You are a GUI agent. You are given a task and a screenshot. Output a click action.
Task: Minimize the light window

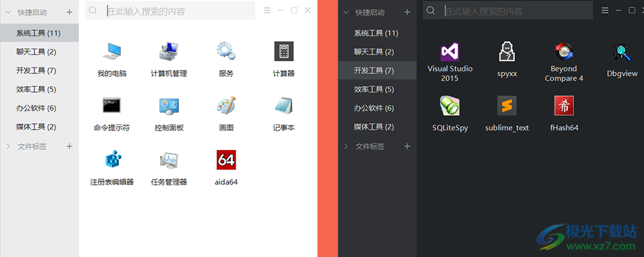[x=281, y=11]
